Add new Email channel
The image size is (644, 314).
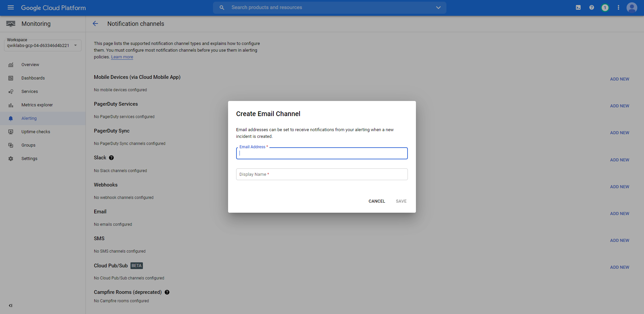tap(620, 214)
